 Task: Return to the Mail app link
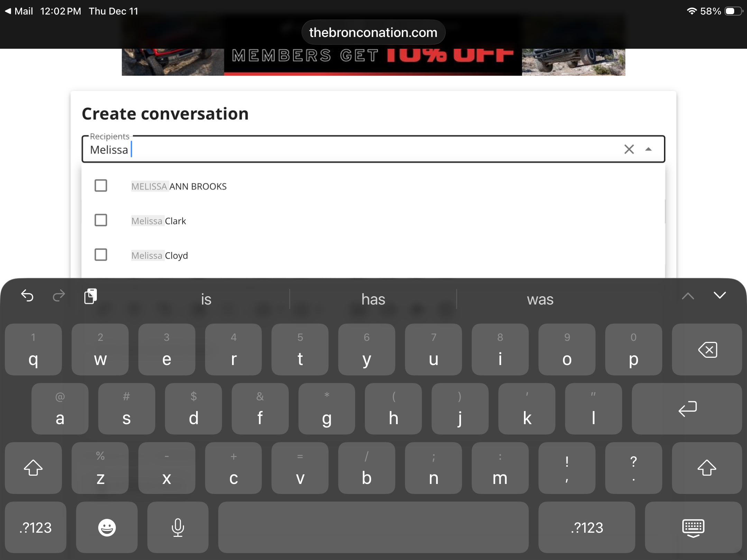pos(19,11)
